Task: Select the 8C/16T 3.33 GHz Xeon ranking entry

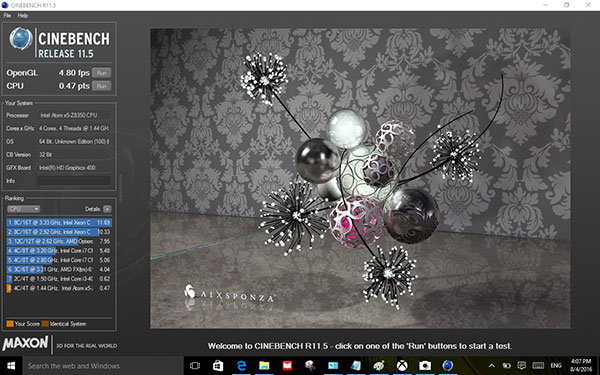Action: click(59, 222)
